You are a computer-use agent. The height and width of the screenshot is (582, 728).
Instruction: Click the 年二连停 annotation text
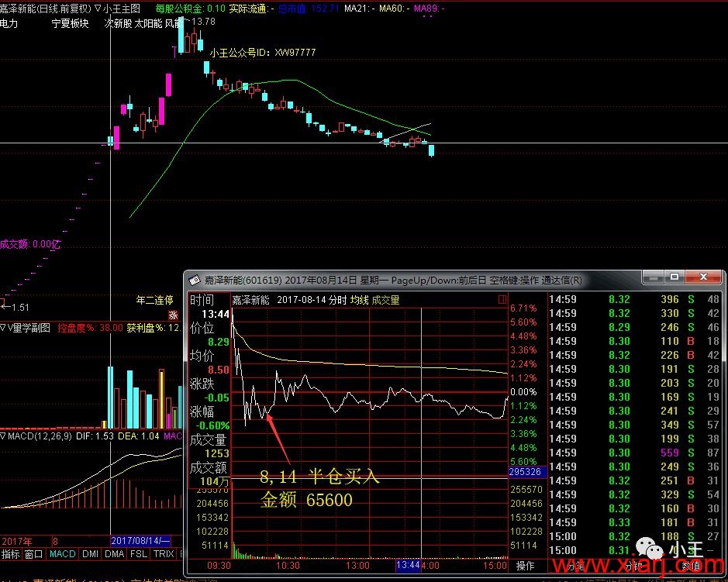[154, 300]
